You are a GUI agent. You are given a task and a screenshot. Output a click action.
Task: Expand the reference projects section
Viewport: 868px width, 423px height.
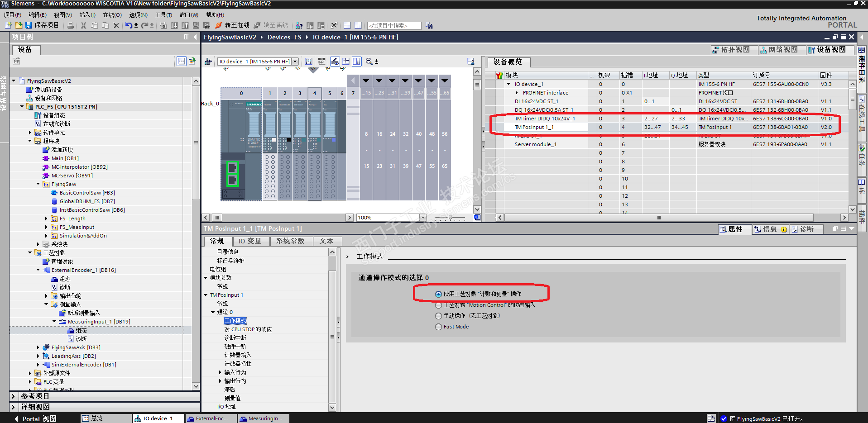click(x=13, y=396)
